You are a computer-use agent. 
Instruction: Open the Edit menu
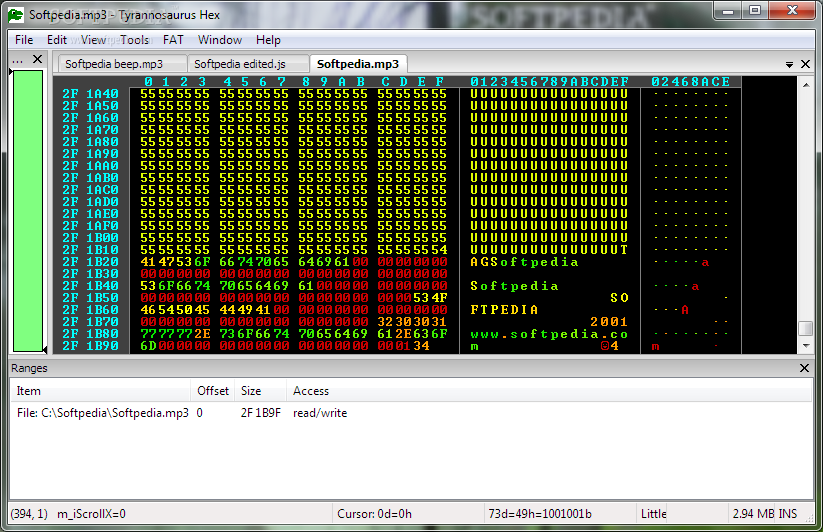(x=56, y=40)
